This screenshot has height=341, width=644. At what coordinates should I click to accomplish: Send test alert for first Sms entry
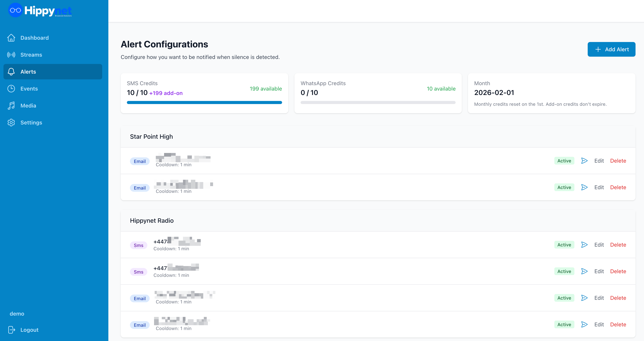(584, 245)
